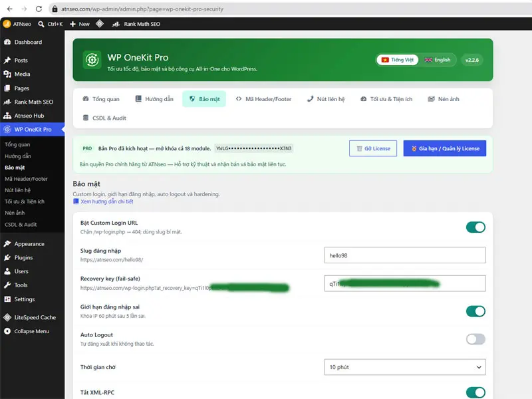Open Ctrl+K search in admin bar
Image resolution: width=532 pixels, height=399 pixels.
(x=51, y=24)
